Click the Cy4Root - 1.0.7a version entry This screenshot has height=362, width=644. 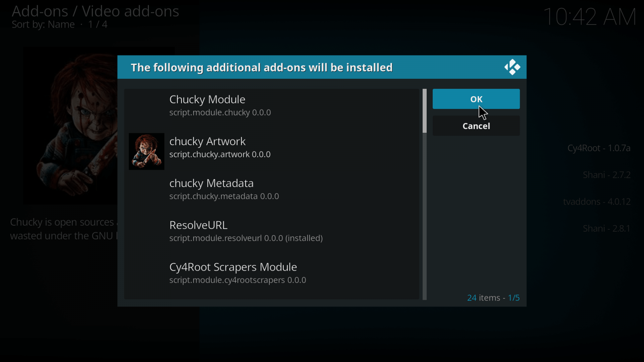click(x=599, y=148)
